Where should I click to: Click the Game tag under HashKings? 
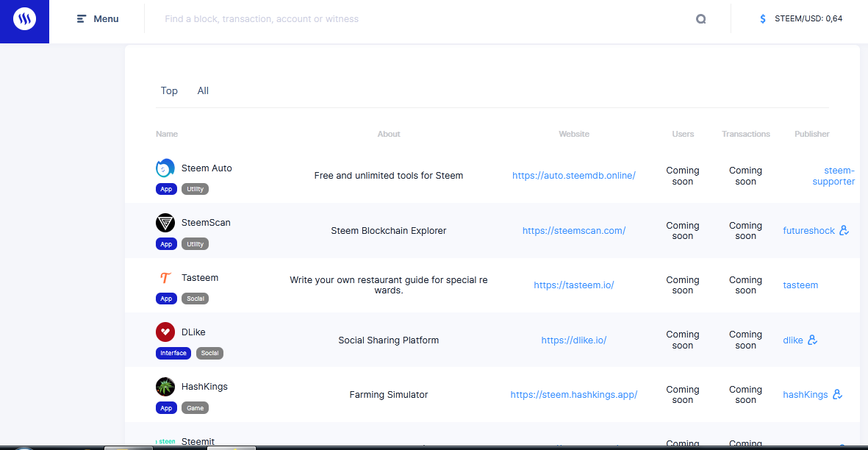pos(195,408)
